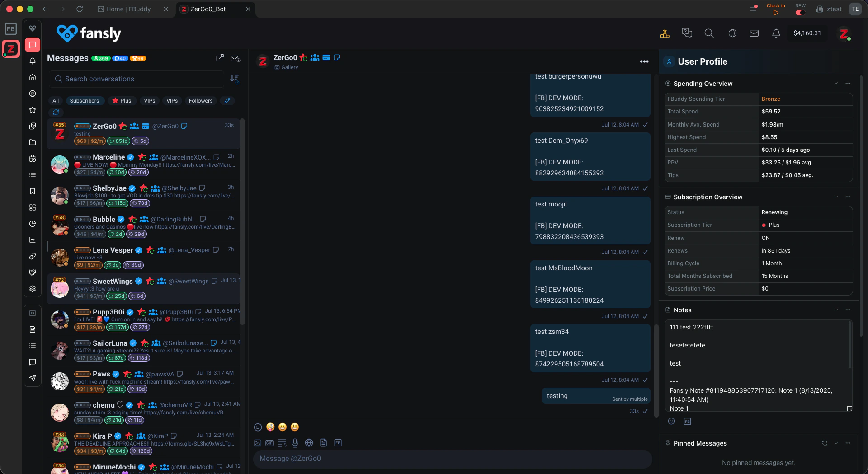The height and width of the screenshot is (474, 868).
Task: Open the TE user avatar menu
Action: 855,9
